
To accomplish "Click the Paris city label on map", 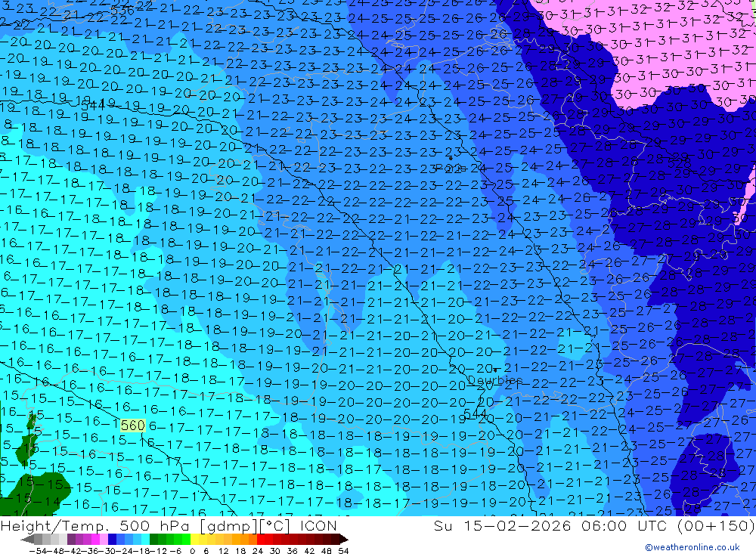I will [450, 168].
